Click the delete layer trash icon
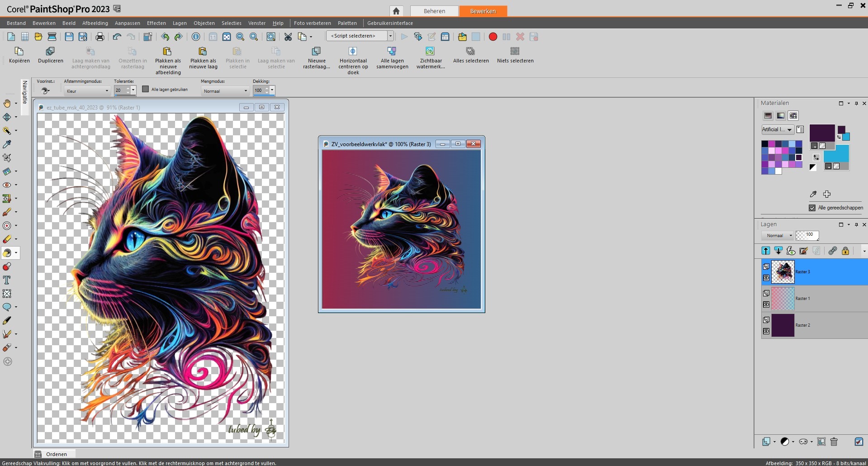 (x=834, y=442)
